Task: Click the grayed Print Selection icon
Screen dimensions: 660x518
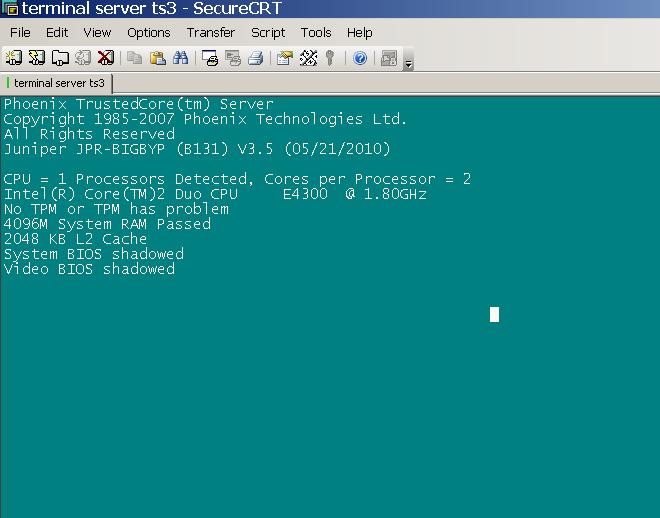Action: pyautogui.click(x=233, y=58)
